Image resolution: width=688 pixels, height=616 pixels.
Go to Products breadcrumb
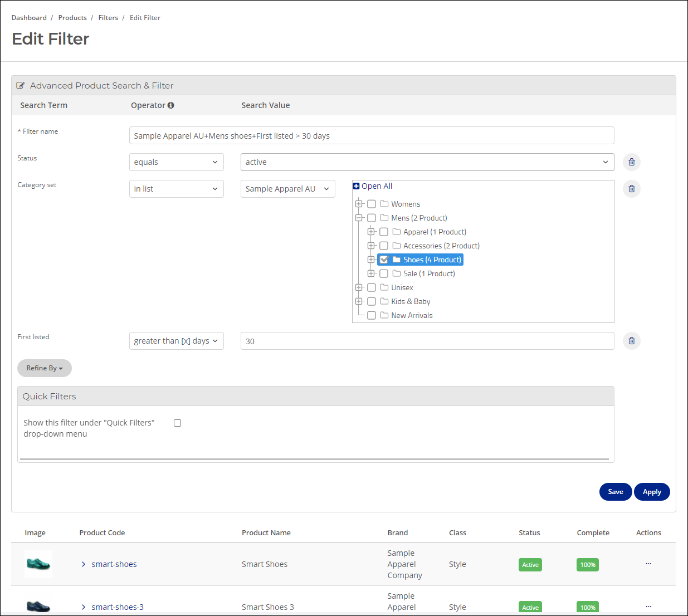coord(72,18)
